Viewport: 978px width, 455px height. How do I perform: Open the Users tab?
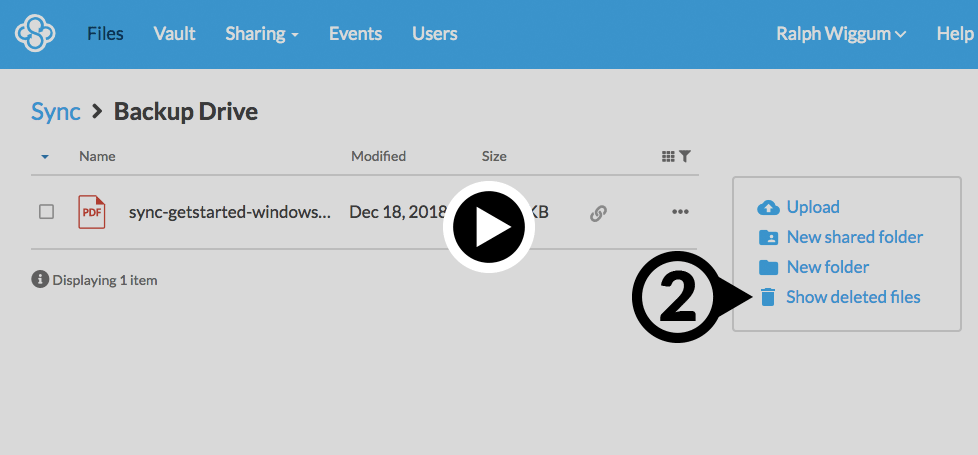(434, 34)
